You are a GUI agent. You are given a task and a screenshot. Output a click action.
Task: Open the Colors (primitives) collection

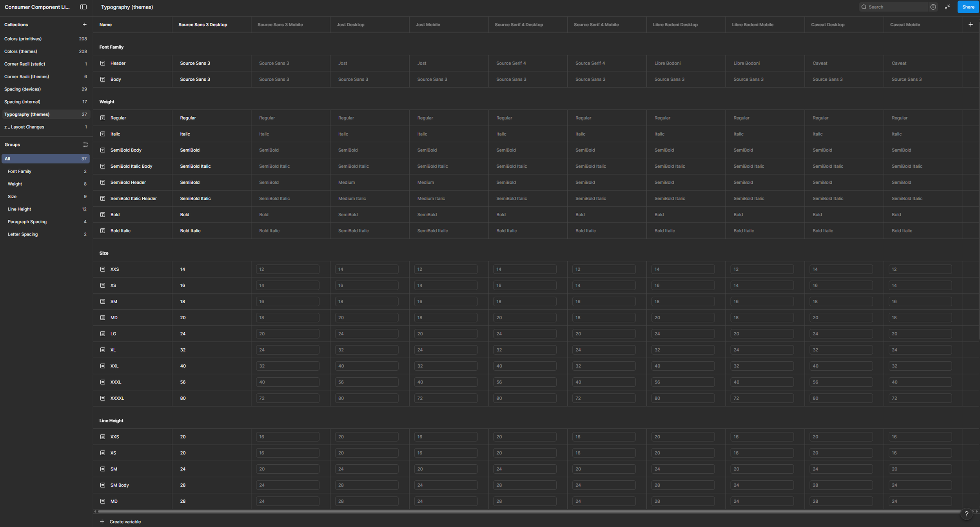pyautogui.click(x=23, y=39)
